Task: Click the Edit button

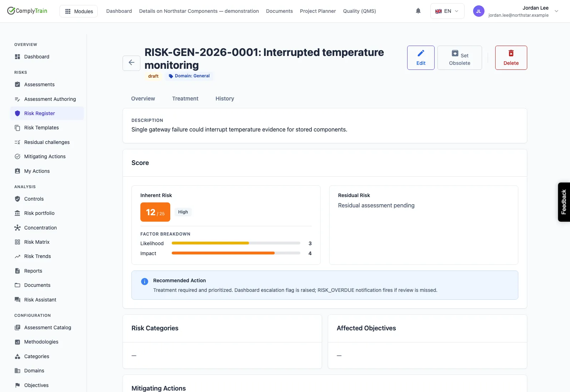Action: (x=421, y=58)
